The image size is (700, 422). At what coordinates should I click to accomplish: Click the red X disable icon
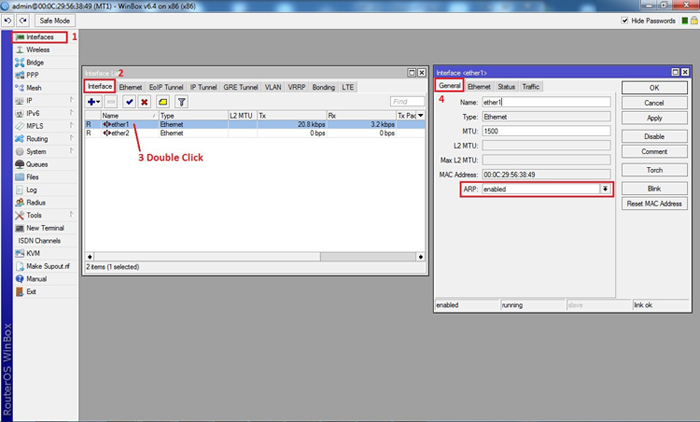(x=145, y=102)
